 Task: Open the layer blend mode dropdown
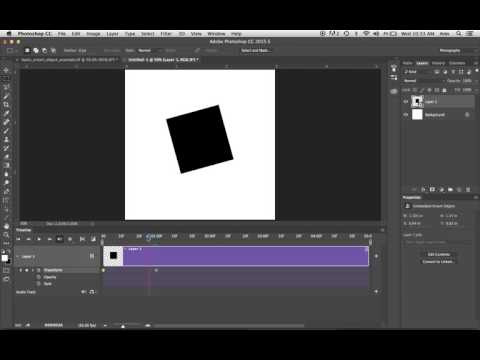click(424, 81)
